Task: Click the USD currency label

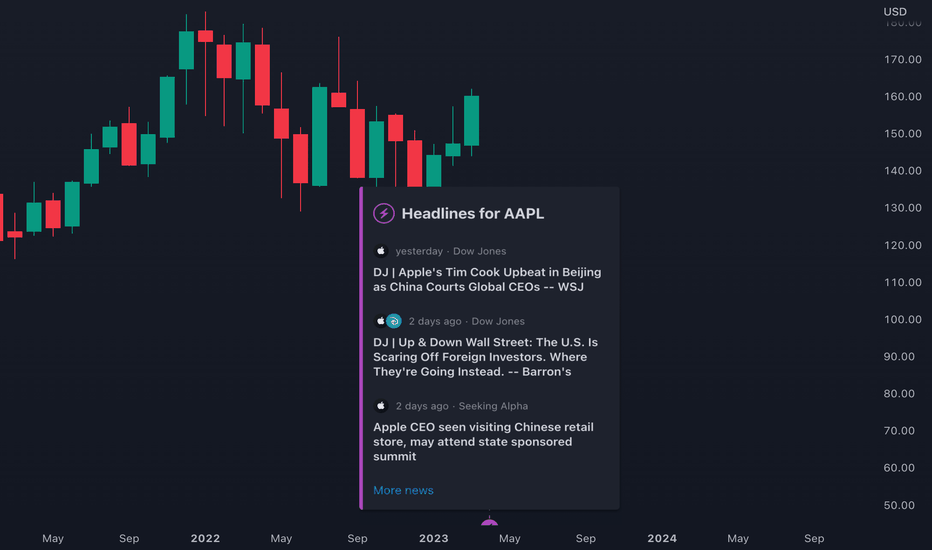Action: pos(895,12)
